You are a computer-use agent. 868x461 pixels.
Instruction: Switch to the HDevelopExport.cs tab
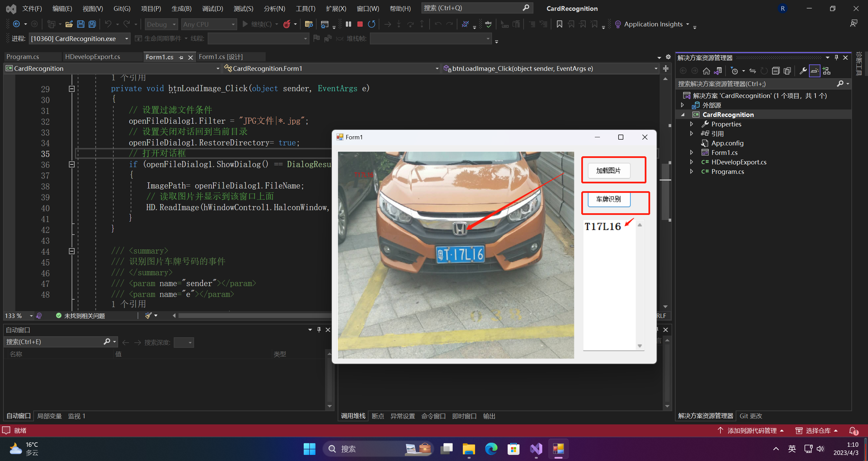(x=92, y=57)
